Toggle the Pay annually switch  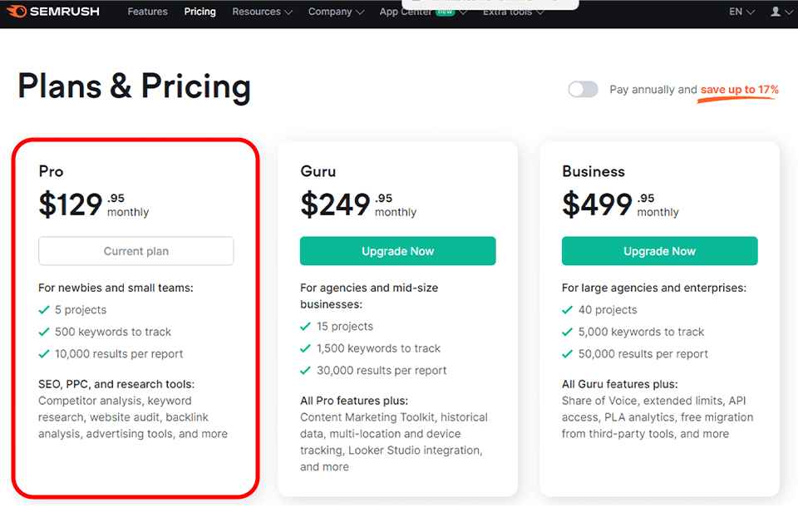pyautogui.click(x=583, y=89)
